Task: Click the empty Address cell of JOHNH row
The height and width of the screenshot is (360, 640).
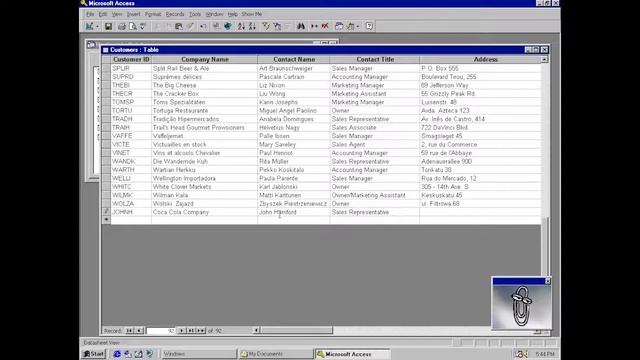Action: coord(480,212)
